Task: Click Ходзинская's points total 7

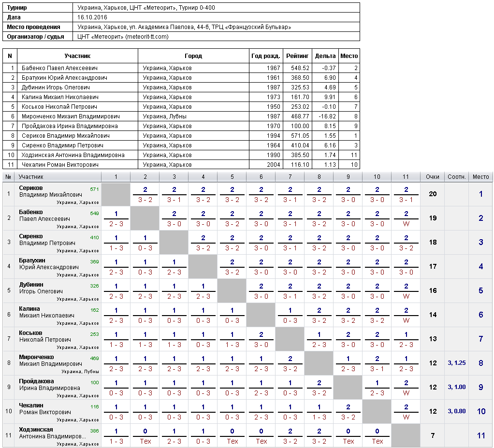Action: tap(433, 435)
